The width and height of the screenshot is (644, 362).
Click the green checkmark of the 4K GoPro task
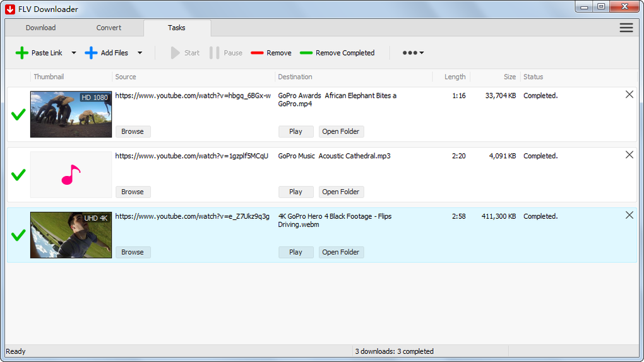coord(18,235)
